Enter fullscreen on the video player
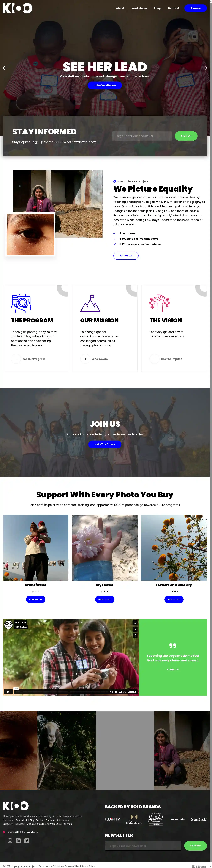 125,692
